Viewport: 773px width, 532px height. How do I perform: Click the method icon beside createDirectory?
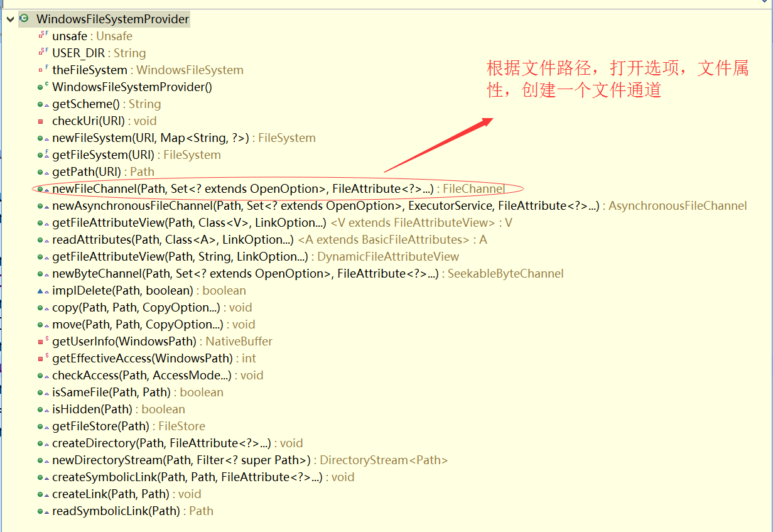click(43, 443)
